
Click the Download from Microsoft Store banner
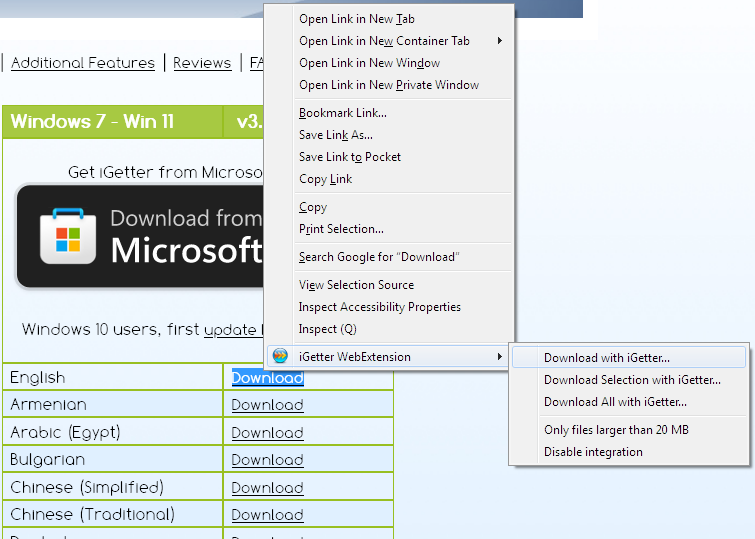(x=140, y=237)
